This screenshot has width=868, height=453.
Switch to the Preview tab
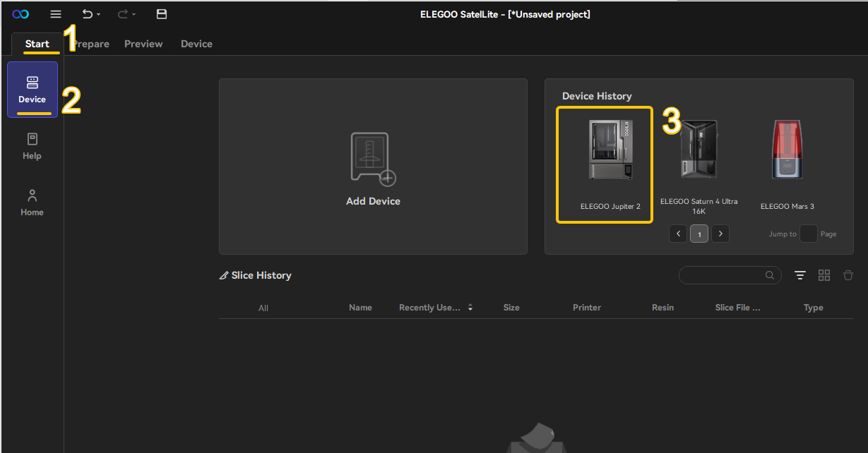tap(143, 44)
